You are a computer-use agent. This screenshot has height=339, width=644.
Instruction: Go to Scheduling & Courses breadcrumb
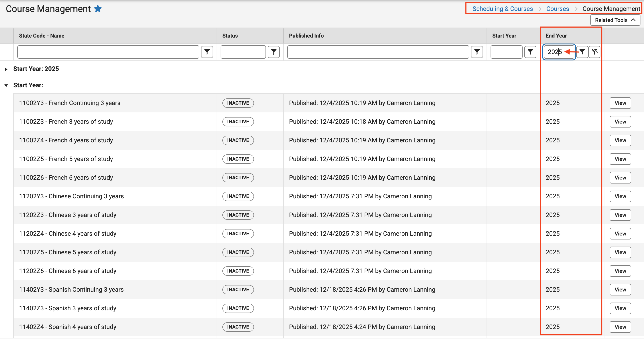point(503,9)
